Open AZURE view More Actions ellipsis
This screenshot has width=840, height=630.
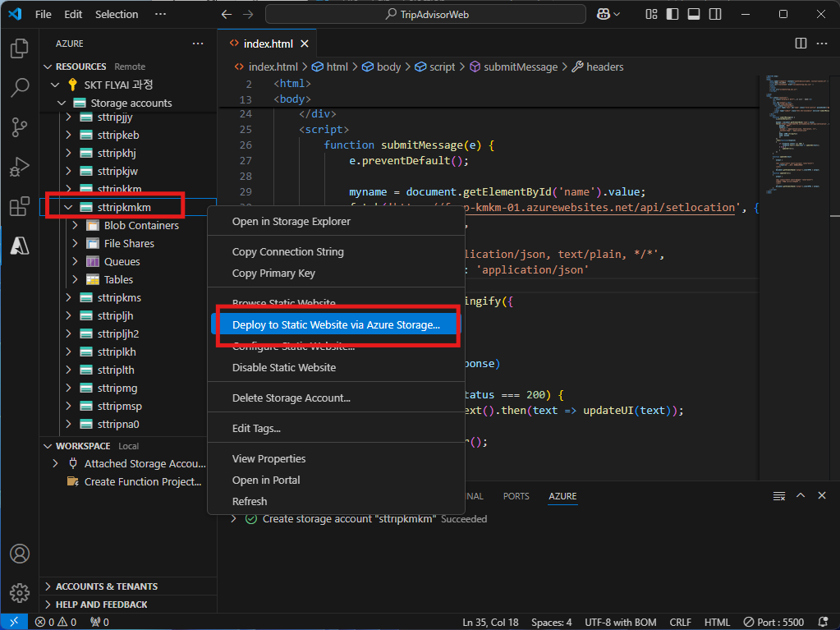point(198,44)
